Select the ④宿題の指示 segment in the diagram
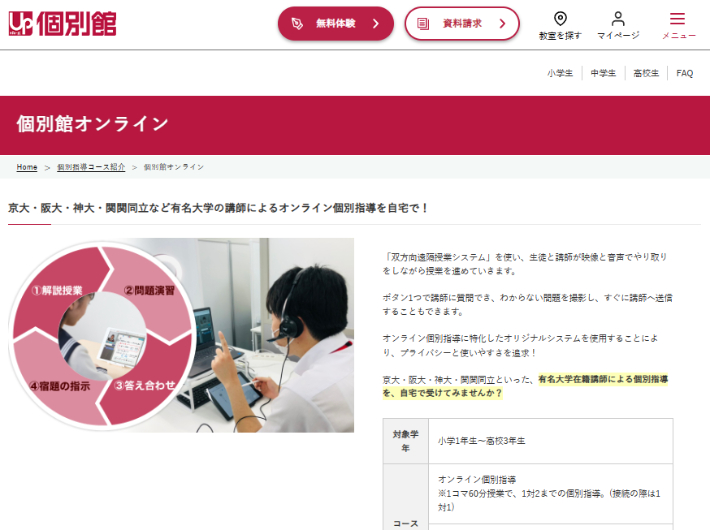This screenshot has width=710, height=530. point(60,385)
